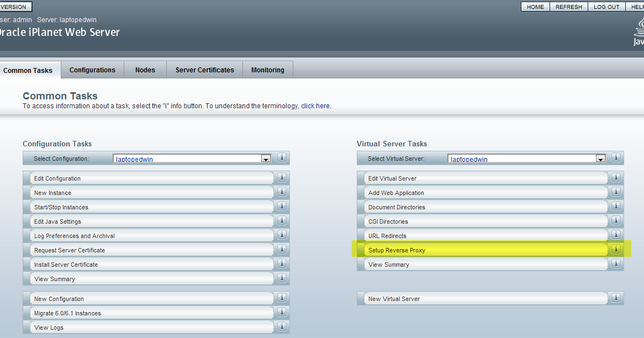
Task: Open the Server Certificates tab
Action: point(204,70)
